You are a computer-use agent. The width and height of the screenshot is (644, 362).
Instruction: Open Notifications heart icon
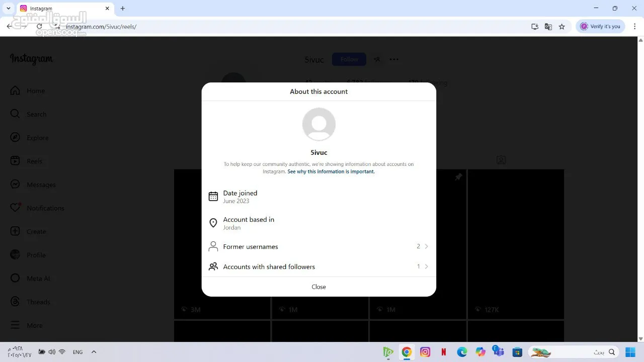[16, 208]
